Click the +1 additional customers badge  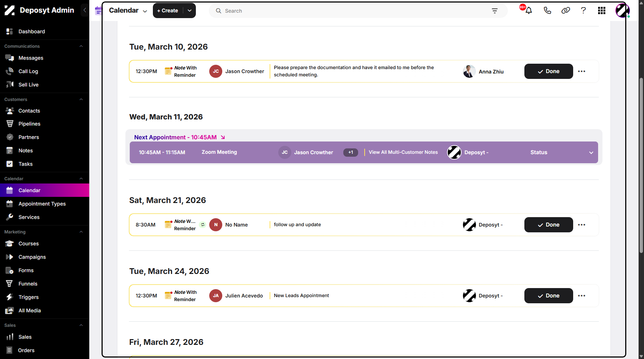pos(351,152)
